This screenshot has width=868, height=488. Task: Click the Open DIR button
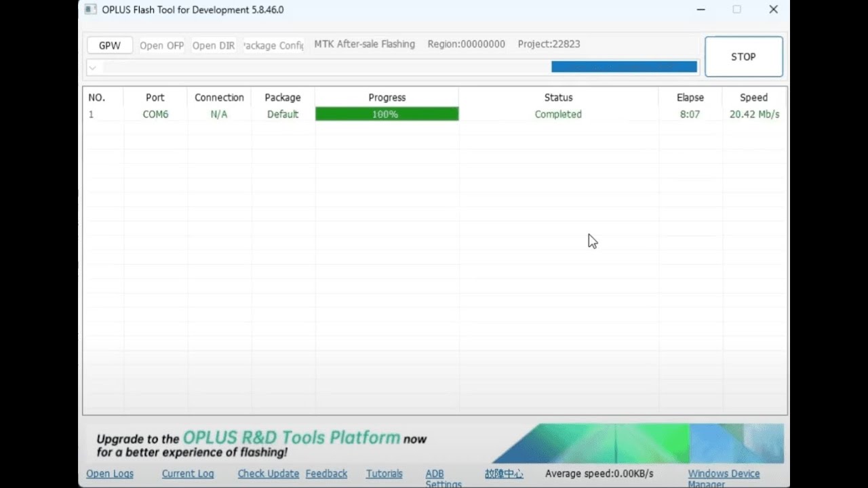coord(214,45)
